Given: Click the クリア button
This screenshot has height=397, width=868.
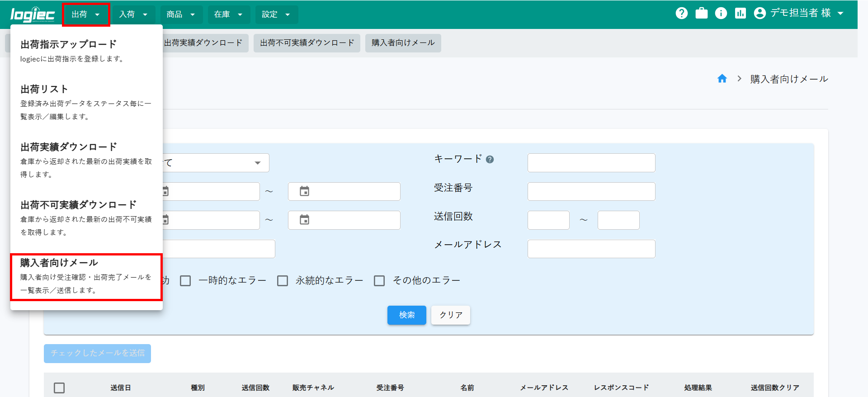Looking at the screenshot, I should 451,315.
